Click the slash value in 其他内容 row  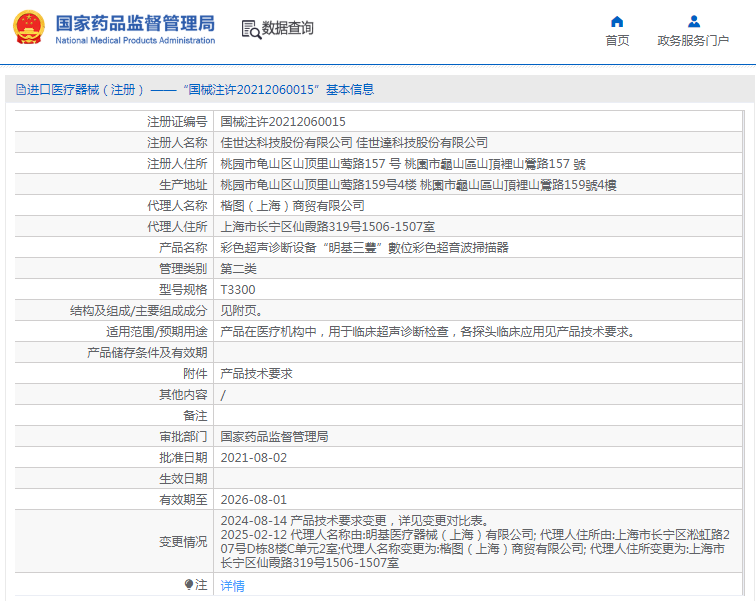coord(223,395)
